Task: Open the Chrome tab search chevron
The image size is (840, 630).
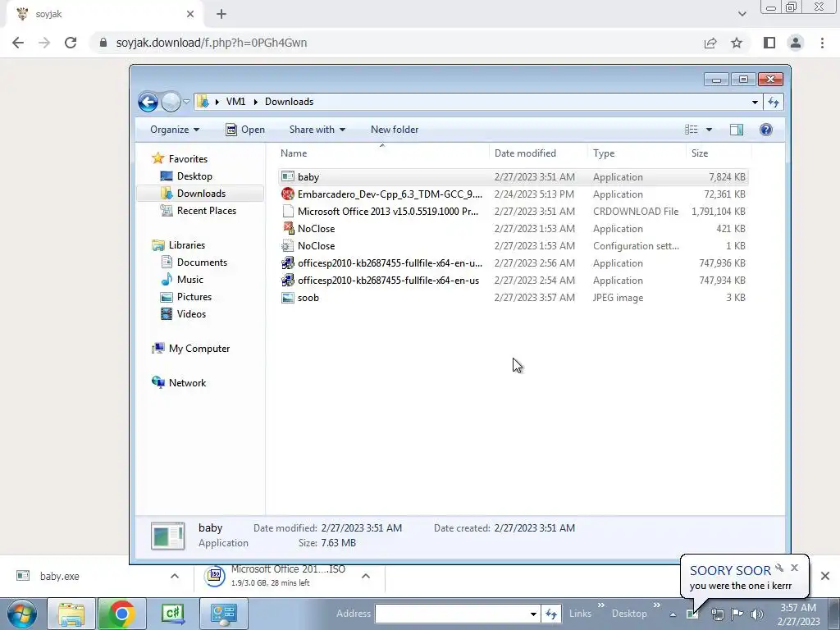Action: point(742,14)
